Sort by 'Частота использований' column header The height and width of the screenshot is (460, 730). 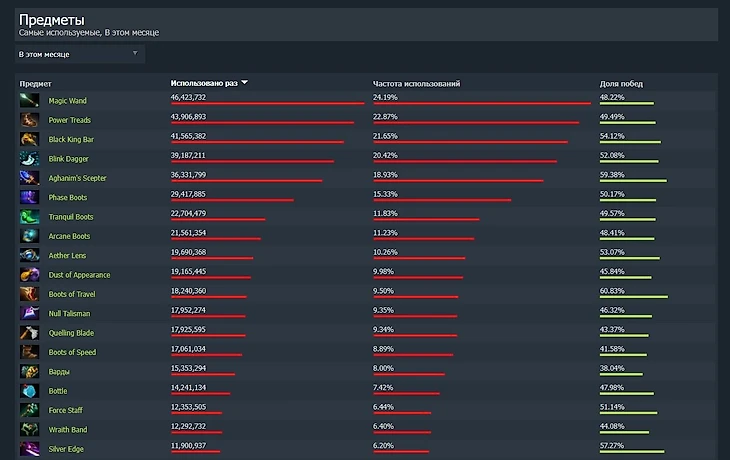point(416,83)
